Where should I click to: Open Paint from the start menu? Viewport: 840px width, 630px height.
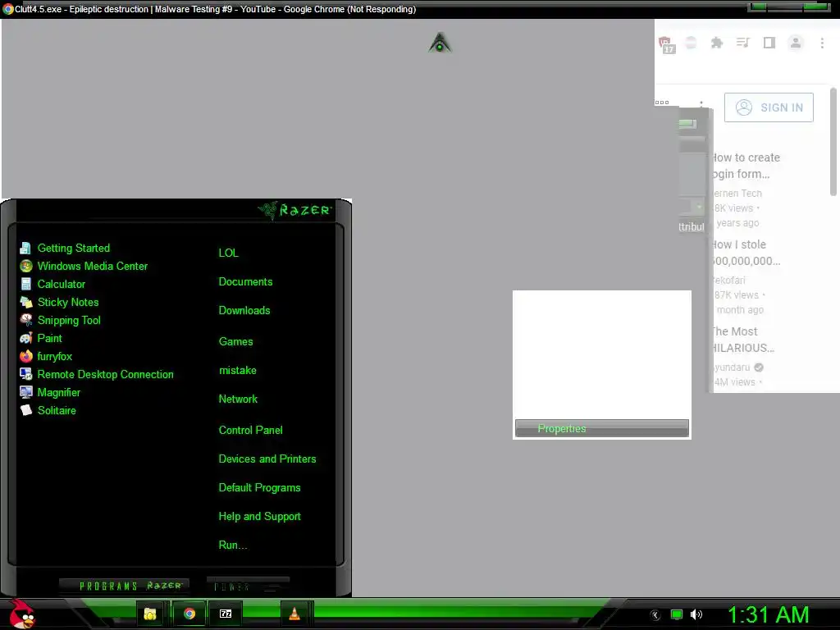click(41, 339)
